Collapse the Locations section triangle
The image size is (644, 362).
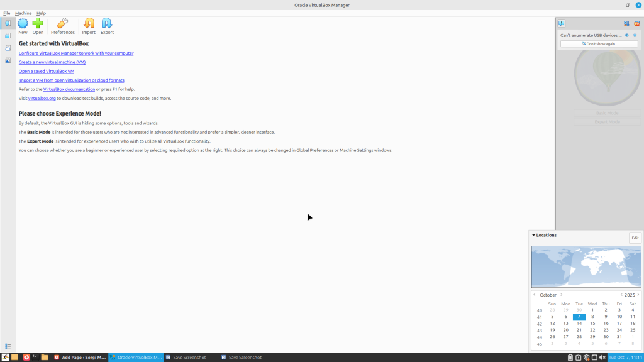pyautogui.click(x=534, y=235)
